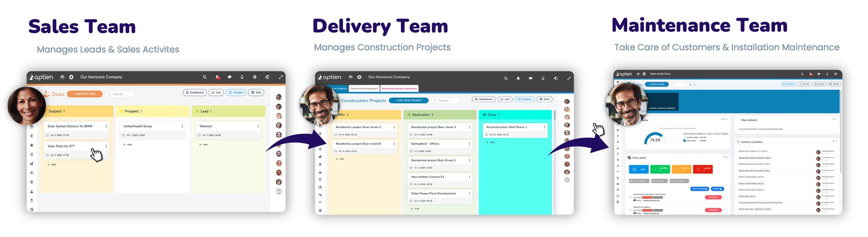868x237 pixels.
Task: Click the red urgent activity tile
Action: [x=703, y=169]
